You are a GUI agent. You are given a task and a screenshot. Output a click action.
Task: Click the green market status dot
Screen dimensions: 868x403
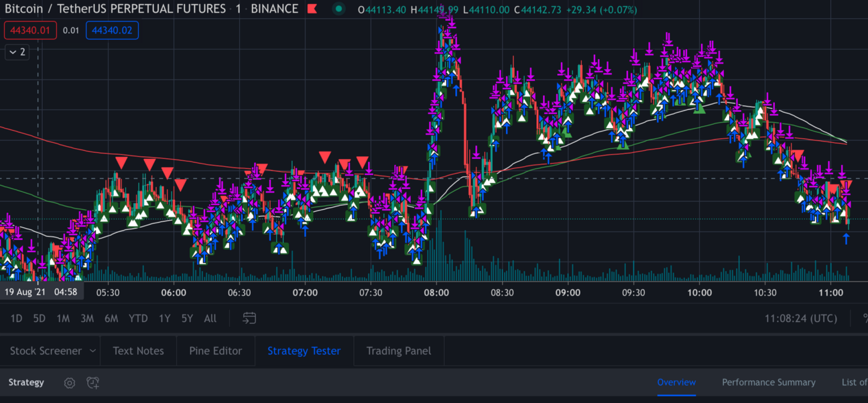click(338, 9)
